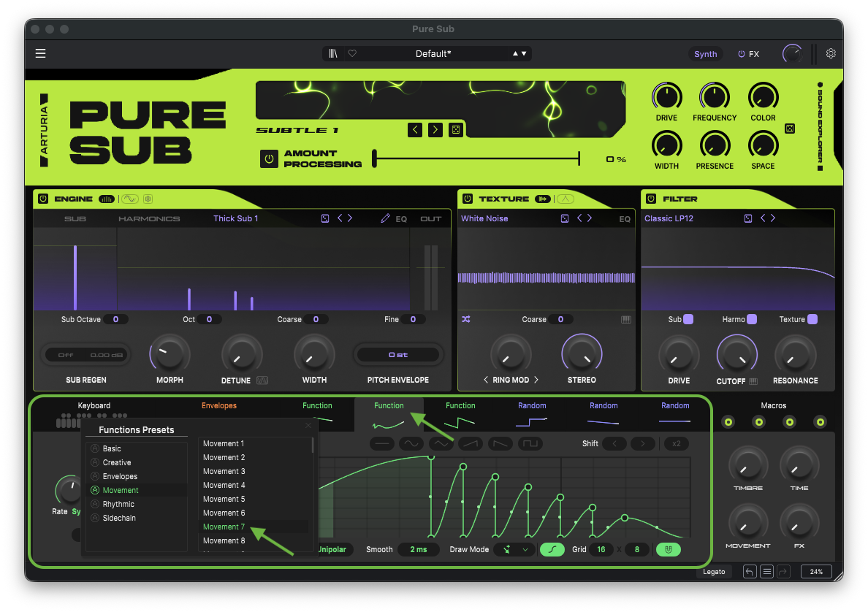
Task: Toggle Amount Processing power button
Action: [269, 158]
